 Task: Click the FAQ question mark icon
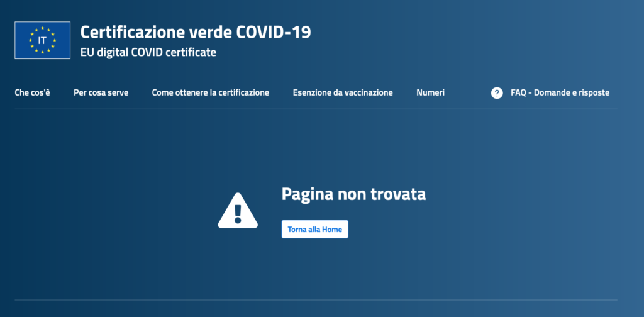coord(497,93)
